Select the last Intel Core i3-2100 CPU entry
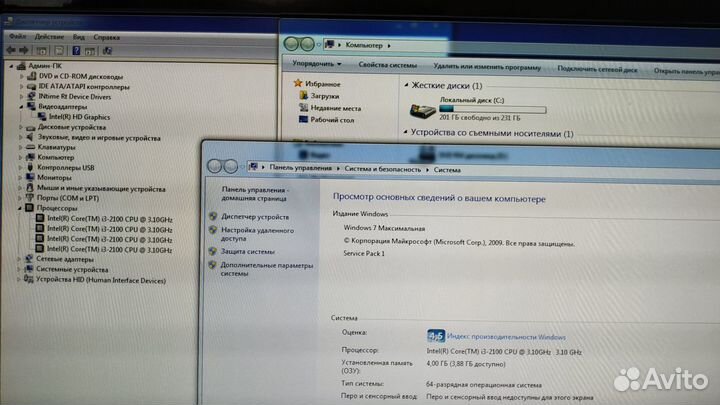Image resolution: width=720 pixels, height=405 pixels. (x=109, y=250)
